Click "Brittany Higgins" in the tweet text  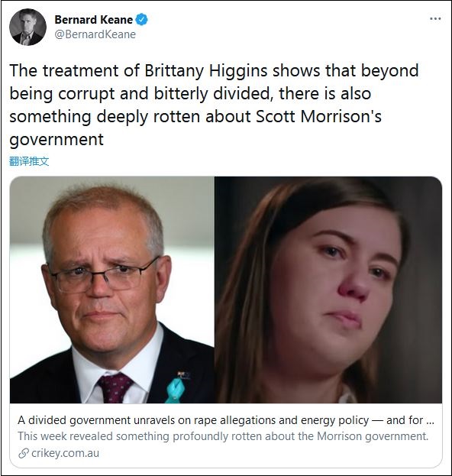[x=206, y=70]
